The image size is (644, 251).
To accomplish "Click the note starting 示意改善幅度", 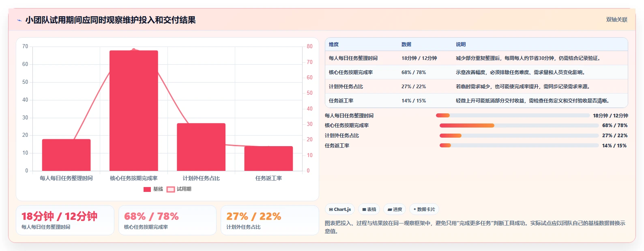I will click(520, 72).
